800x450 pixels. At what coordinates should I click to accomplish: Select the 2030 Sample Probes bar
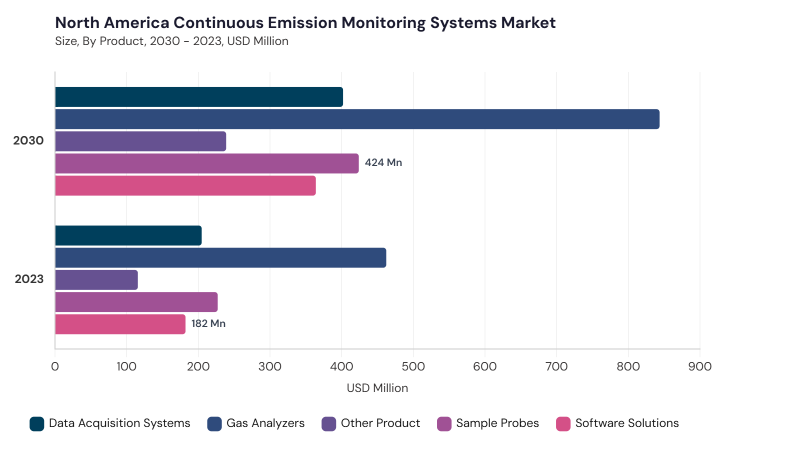pos(207,163)
